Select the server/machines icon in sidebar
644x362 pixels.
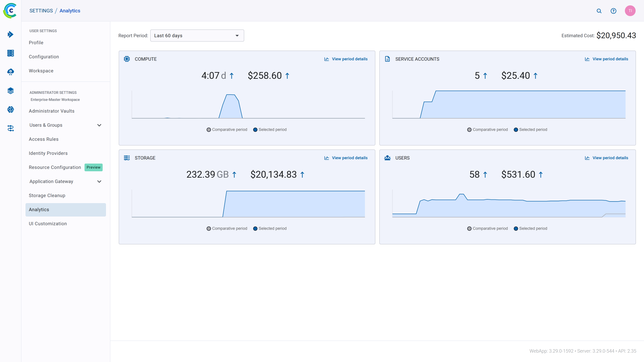tap(10, 53)
